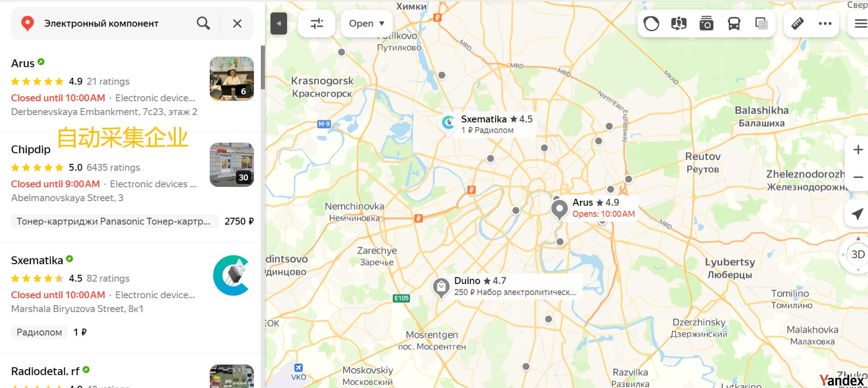Toggle the traffic layer icon
Viewport: 868px width, 388px height.
pyautogui.click(x=651, y=23)
